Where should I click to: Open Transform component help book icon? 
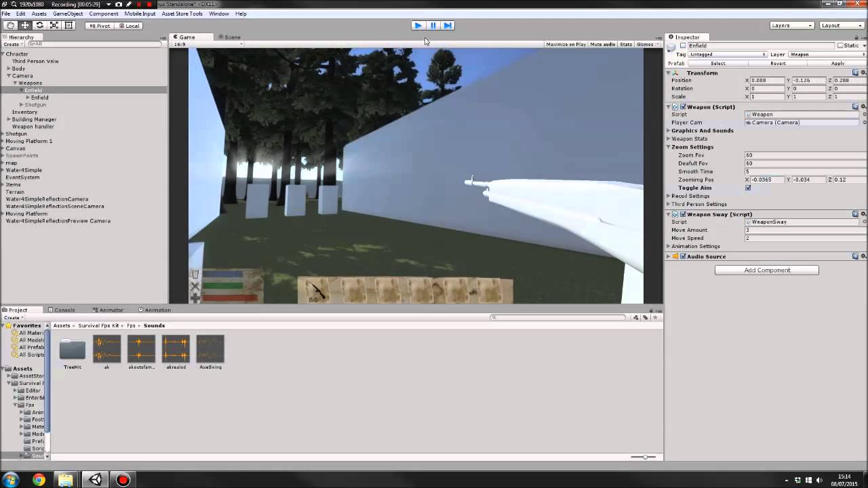tap(856, 73)
